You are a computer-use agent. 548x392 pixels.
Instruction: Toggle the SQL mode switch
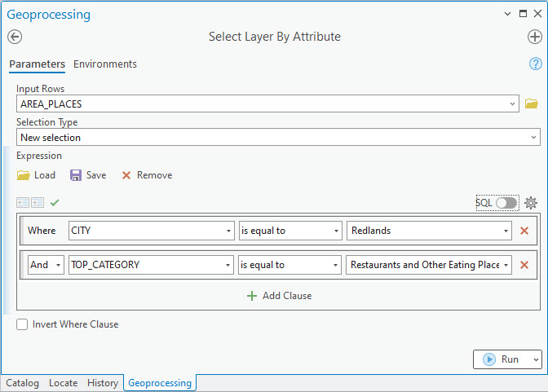click(506, 203)
